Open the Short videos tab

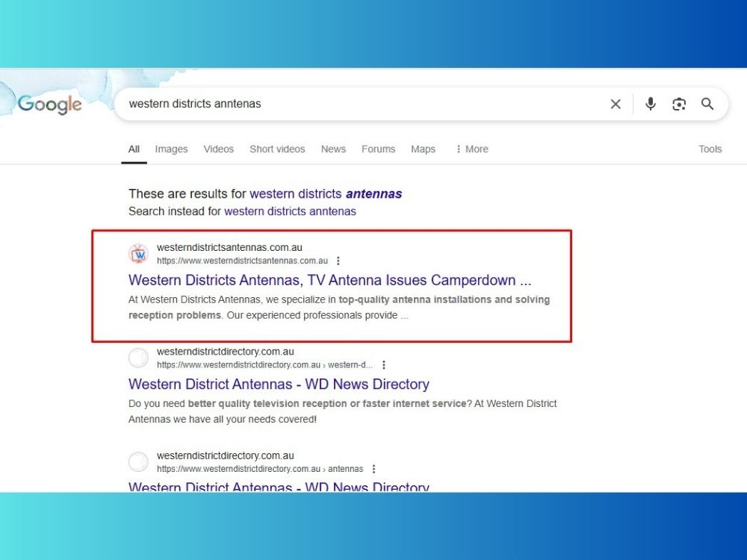click(x=277, y=149)
